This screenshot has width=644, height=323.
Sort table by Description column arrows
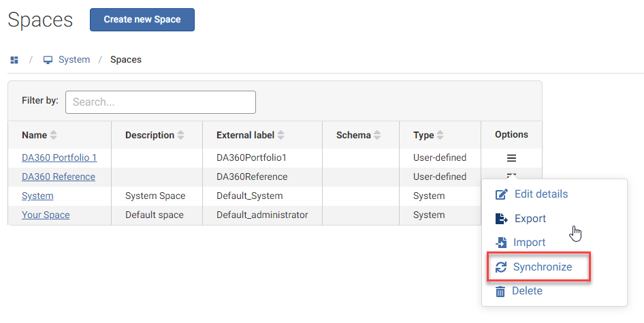pyautogui.click(x=181, y=136)
